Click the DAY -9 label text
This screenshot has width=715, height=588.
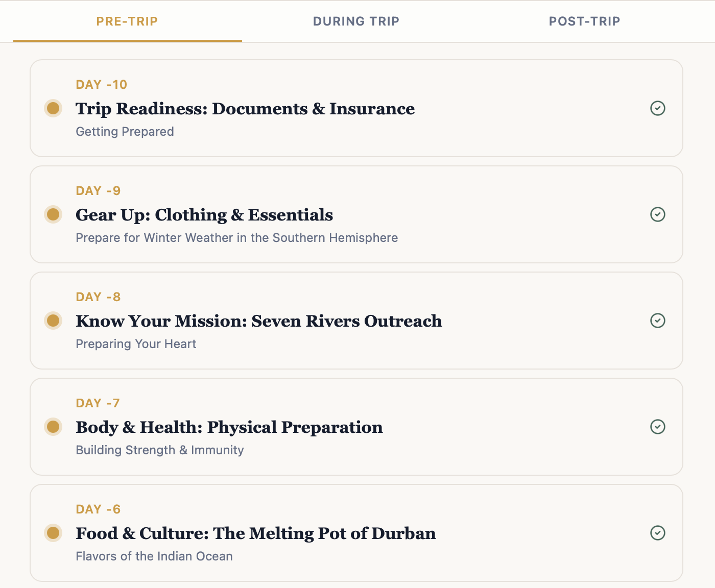tap(98, 190)
